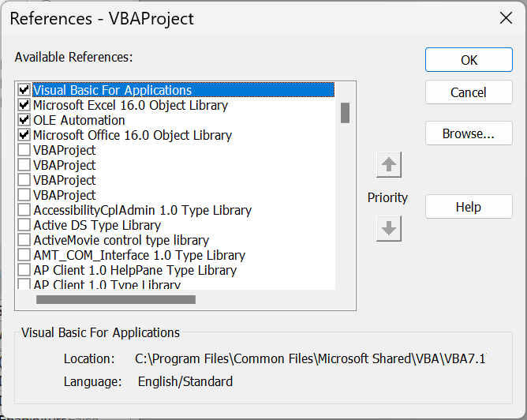Screen dimensions: 527x420
Task: Uncheck Microsoft Office 16.0 Object Library
Action: (x=24, y=135)
